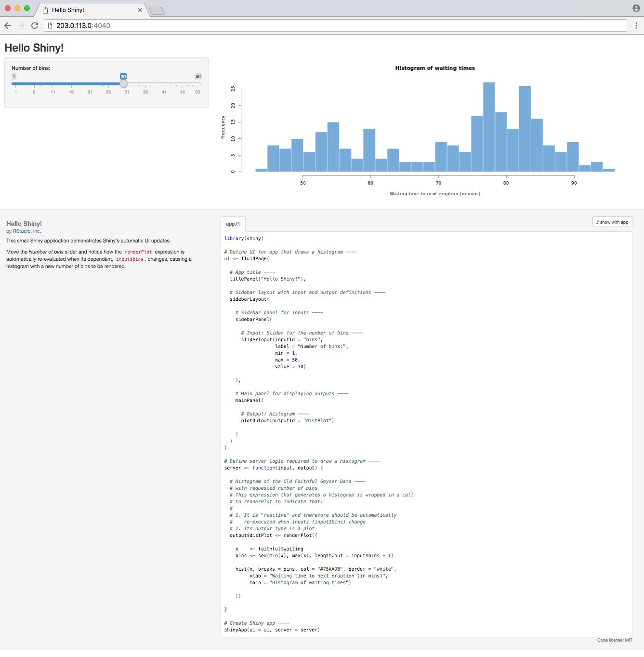Close the Hello Shiny! browser tab

click(x=140, y=10)
